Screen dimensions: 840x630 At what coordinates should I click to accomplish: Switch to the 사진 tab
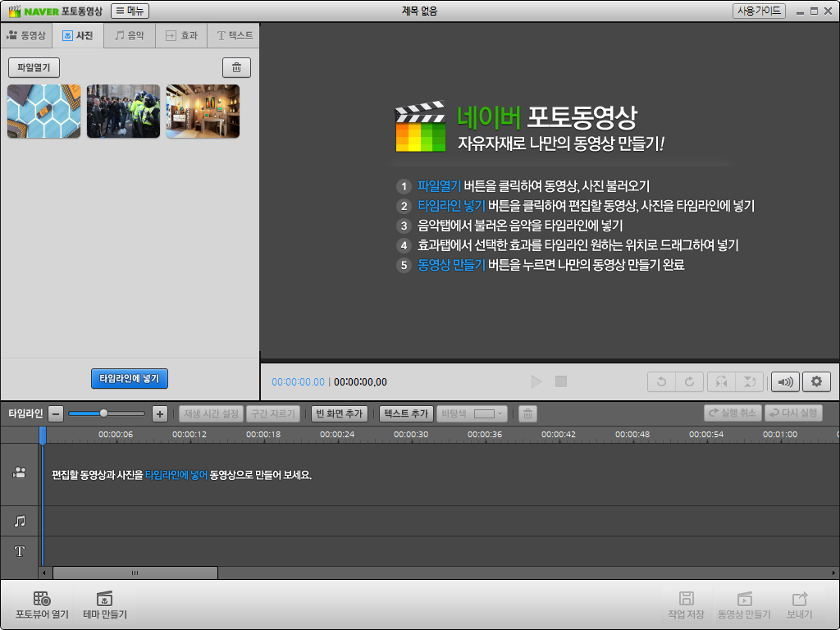point(78,35)
